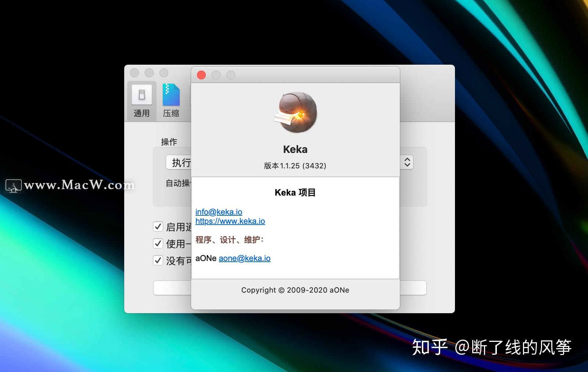Click the Copyright 2009-2020 aONe text
This screenshot has height=372, width=588.
(x=295, y=290)
